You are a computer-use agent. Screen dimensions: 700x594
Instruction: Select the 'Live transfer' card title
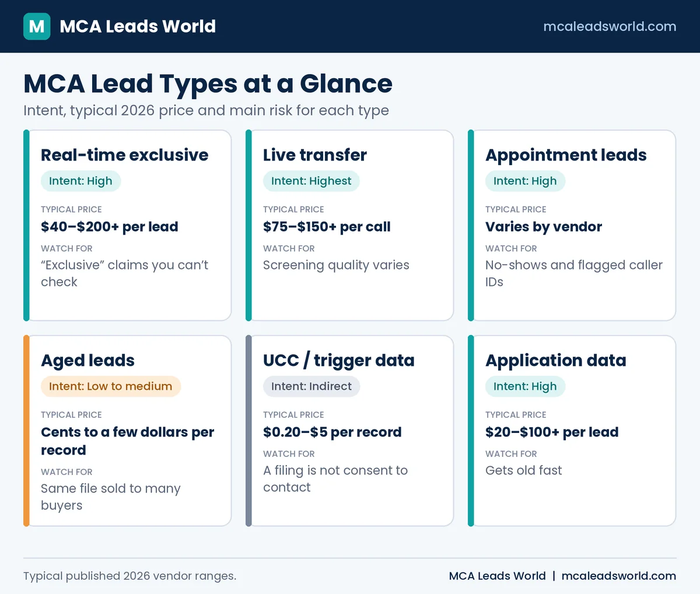click(x=315, y=155)
